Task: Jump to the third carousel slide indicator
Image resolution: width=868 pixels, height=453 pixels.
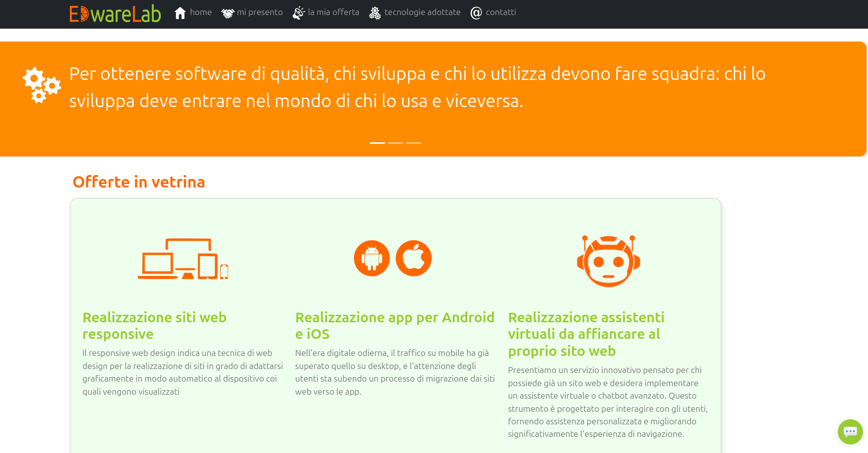Action: click(414, 143)
